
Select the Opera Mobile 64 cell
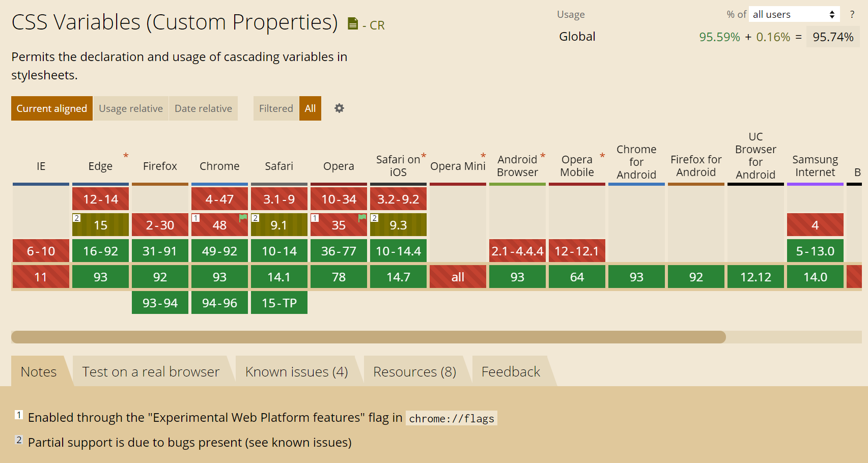[x=577, y=277]
